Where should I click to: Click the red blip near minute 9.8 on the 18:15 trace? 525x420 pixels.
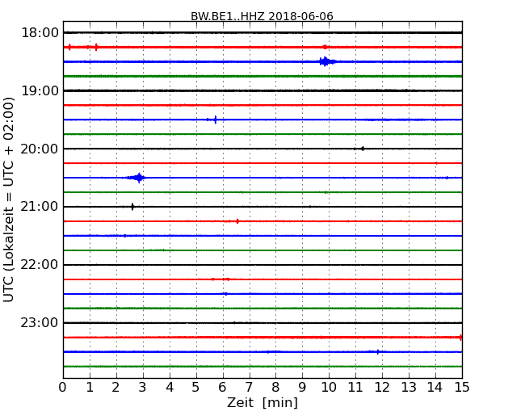pos(325,47)
